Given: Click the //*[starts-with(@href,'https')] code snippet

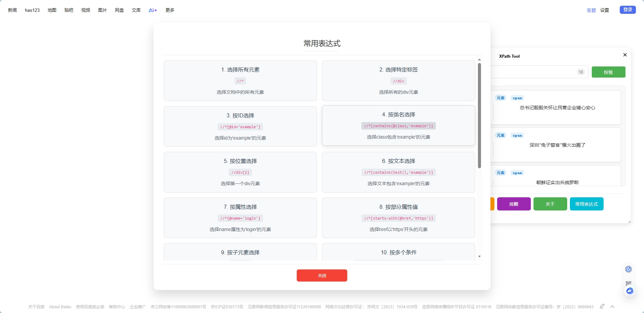Looking at the screenshot, I should pyautogui.click(x=398, y=218).
